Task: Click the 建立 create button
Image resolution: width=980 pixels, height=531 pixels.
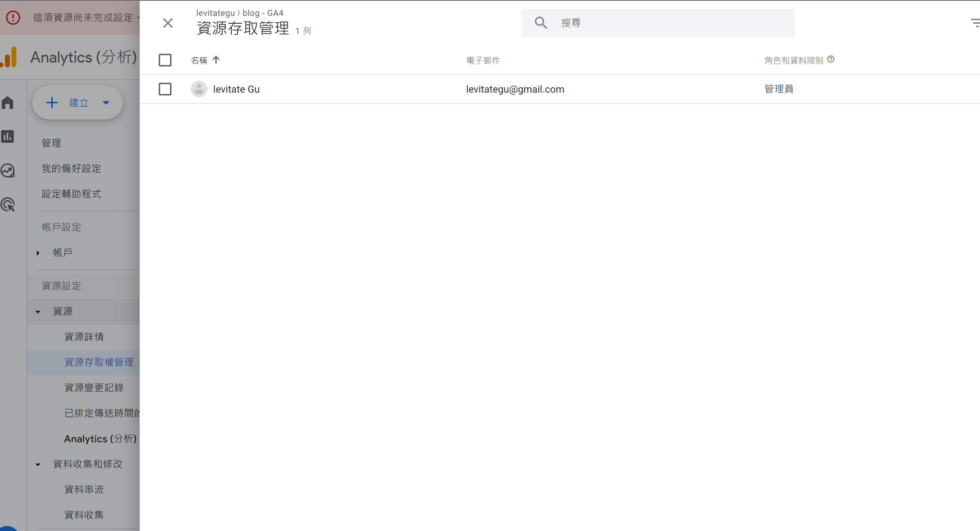Action: [x=77, y=103]
